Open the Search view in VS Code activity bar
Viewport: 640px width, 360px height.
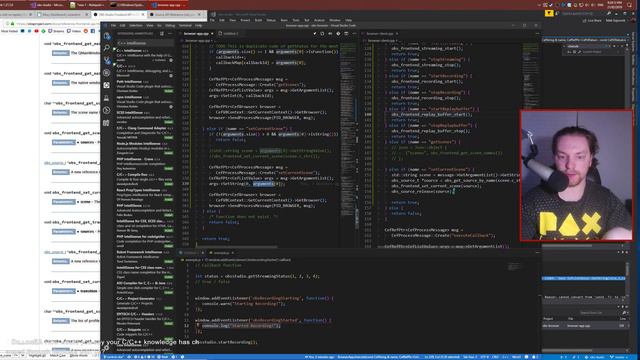pyautogui.click(x=107, y=48)
